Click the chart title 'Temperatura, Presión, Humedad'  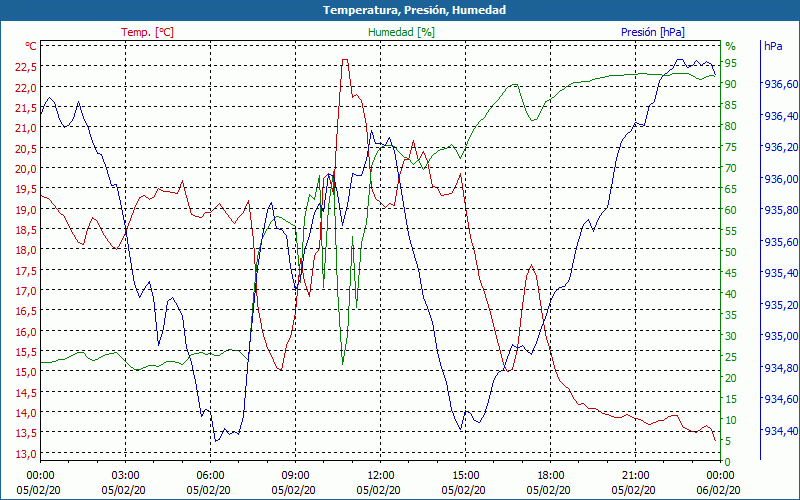click(x=414, y=10)
